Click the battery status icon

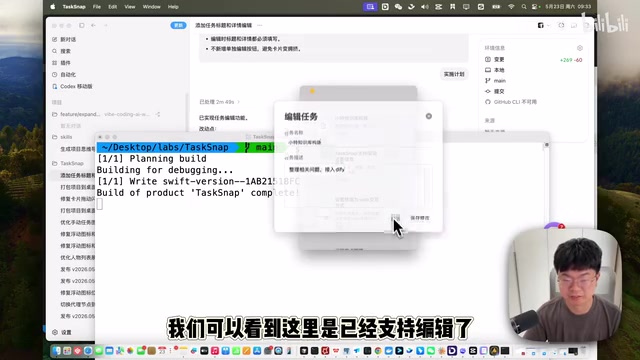(x=496, y=7)
